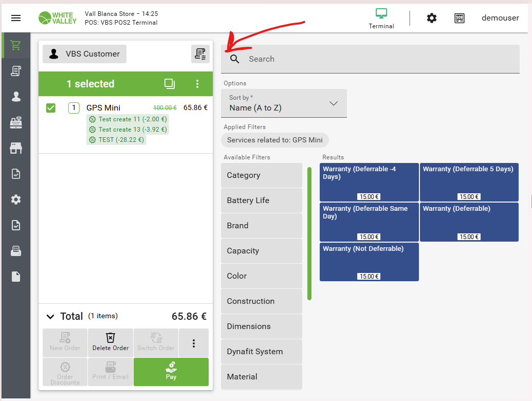The width and height of the screenshot is (532, 401).
Task: Click the SCO mode icon
Action: point(460,18)
